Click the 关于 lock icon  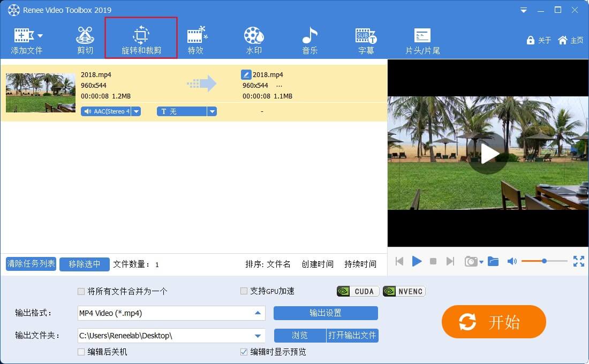click(531, 40)
